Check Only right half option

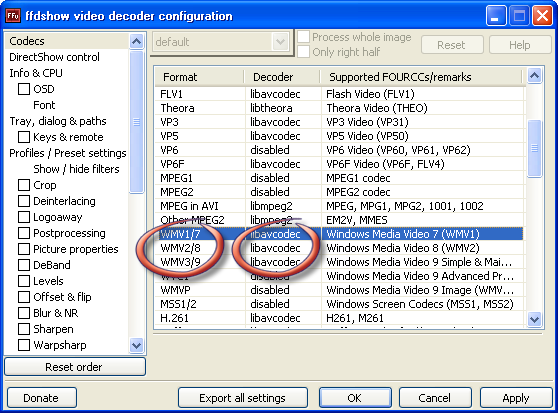(x=303, y=52)
